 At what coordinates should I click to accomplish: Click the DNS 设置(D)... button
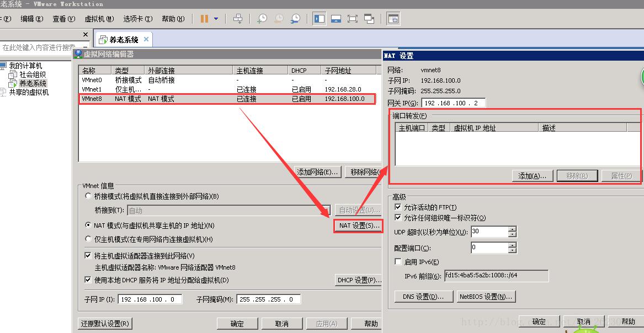(x=424, y=297)
